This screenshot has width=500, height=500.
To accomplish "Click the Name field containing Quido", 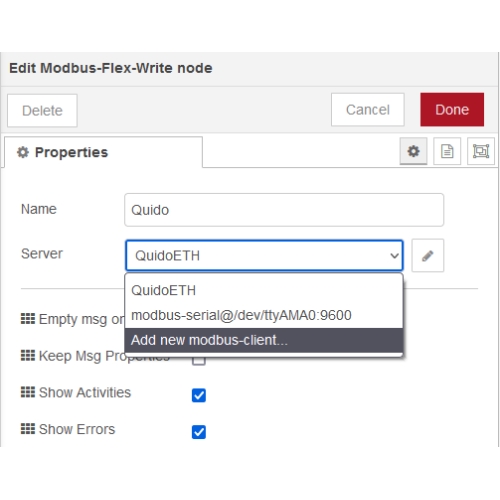I will point(284,210).
